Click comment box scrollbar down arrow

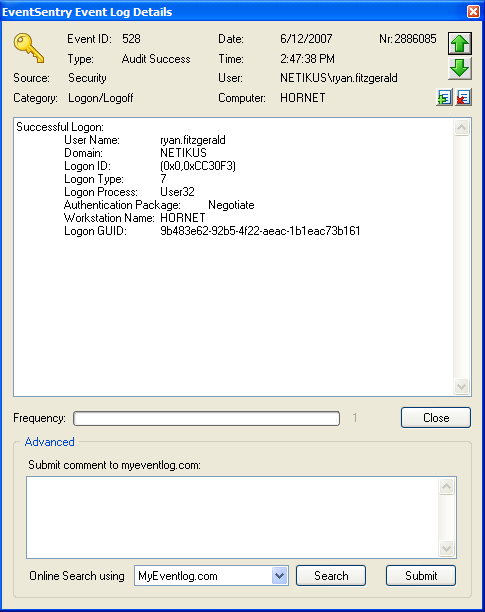tap(446, 548)
